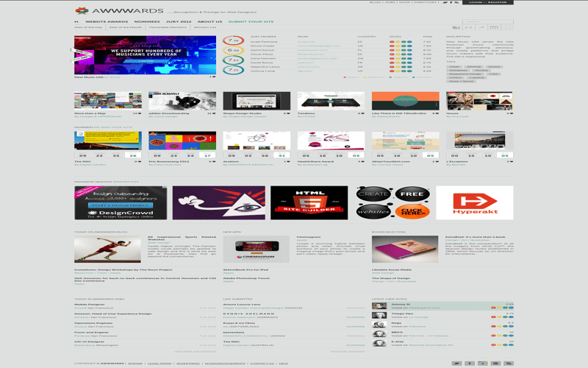This screenshot has height=368, width=588.
Task: Open the Adobe Photoshop Touch link
Action: pyautogui.click(x=246, y=278)
